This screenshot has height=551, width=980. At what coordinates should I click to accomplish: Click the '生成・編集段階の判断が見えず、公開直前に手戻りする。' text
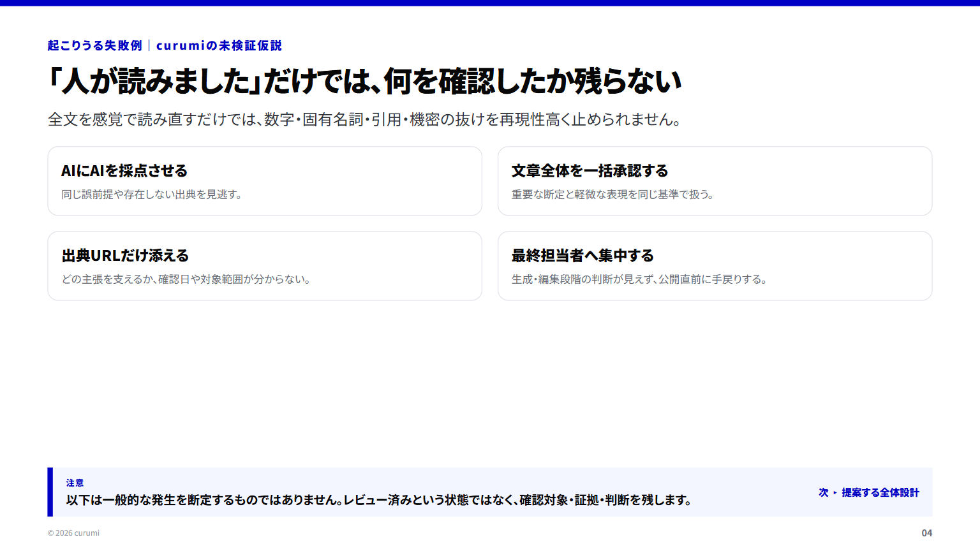[x=640, y=279]
